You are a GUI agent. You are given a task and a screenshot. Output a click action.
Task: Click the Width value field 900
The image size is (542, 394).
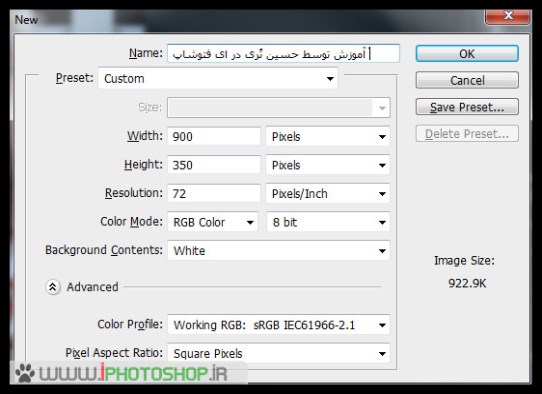[x=214, y=136]
